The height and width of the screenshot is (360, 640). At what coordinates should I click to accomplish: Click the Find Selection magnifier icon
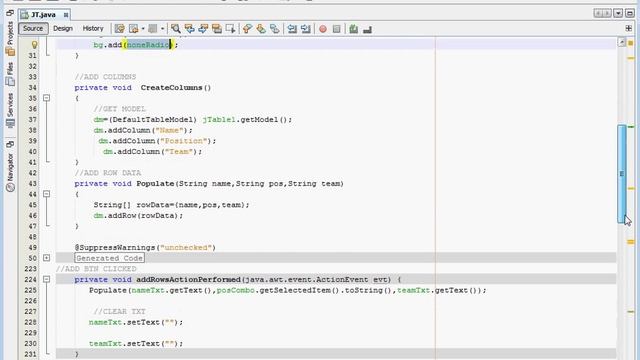tap(176, 29)
